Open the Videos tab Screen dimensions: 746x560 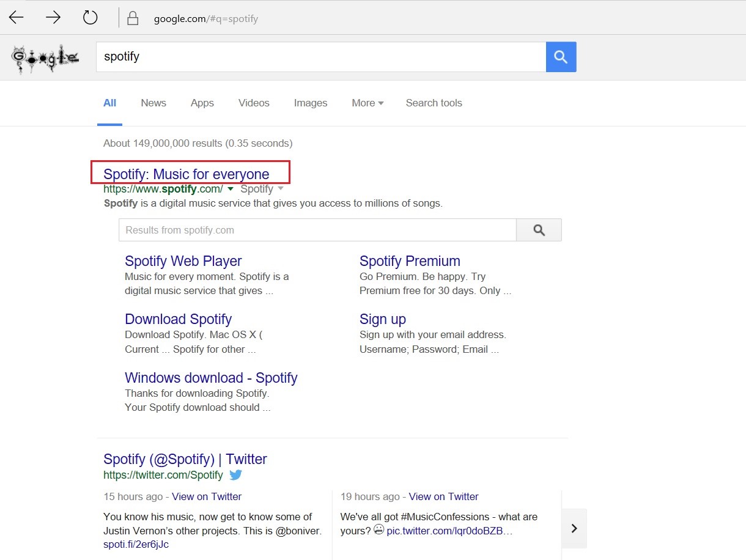coord(254,103)
